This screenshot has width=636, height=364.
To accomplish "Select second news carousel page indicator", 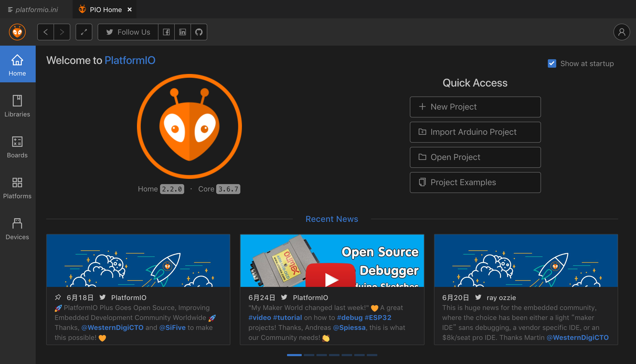I will coord(309,355).
